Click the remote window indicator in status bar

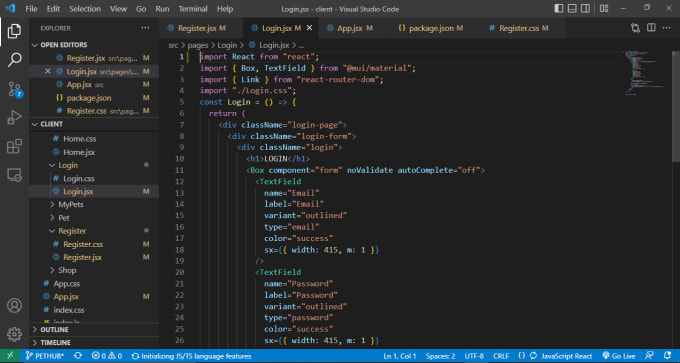point(10,356)
